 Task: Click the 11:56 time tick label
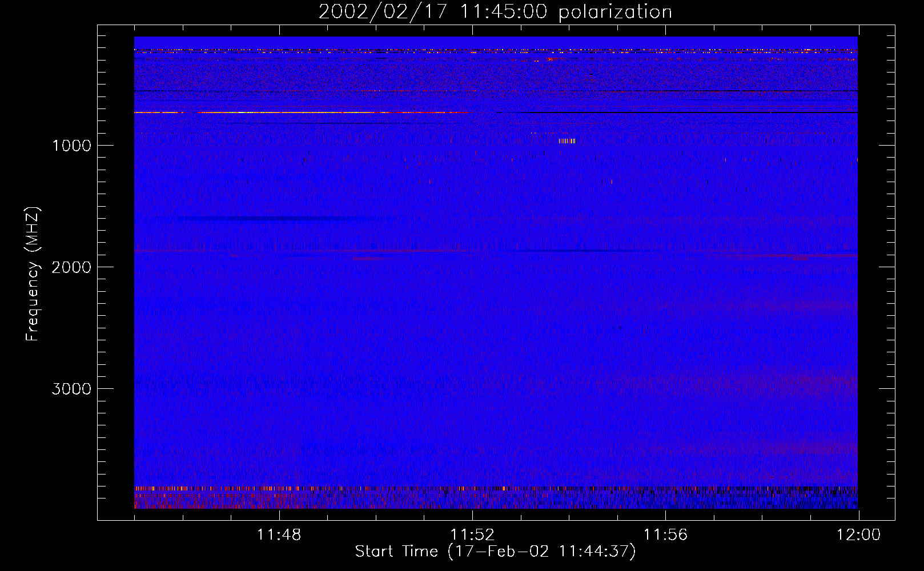point(665,535)
